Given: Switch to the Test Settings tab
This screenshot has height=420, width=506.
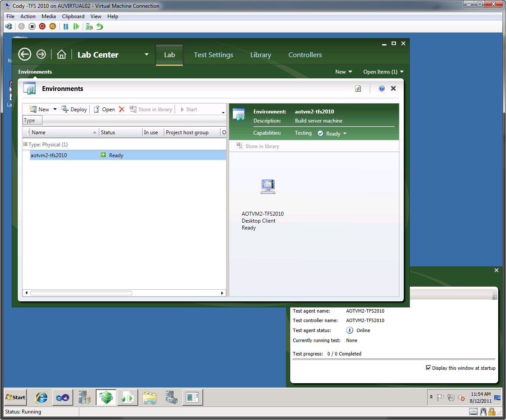Looking at the screenshot, I should click(x=213, y=55).
